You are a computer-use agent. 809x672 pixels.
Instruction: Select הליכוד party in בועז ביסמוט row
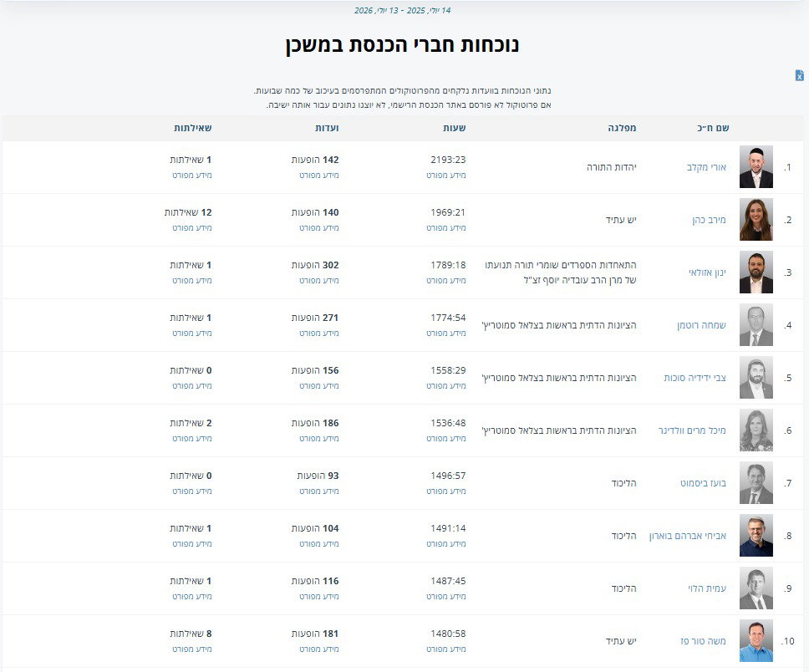(x=623, y=483)
